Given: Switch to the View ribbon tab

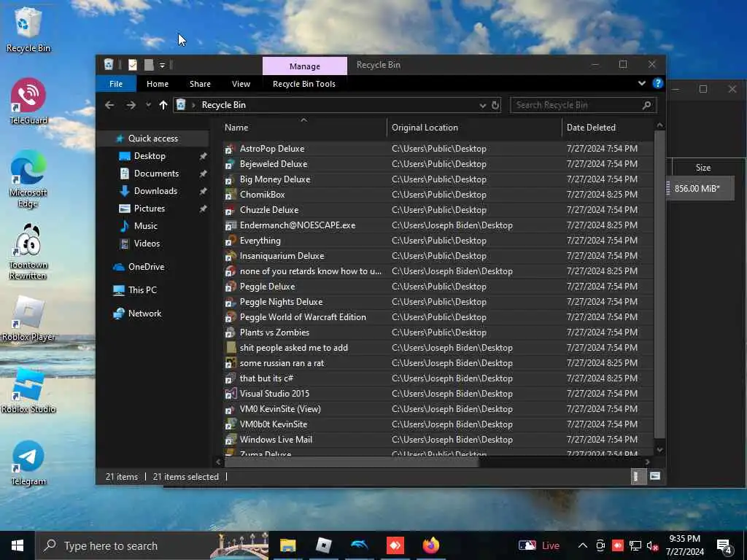Looking at the screenshot, I should [241, 84].
